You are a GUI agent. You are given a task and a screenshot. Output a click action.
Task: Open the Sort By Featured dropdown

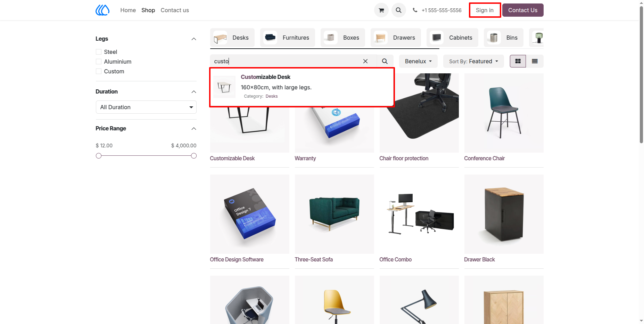coord(473,61)
